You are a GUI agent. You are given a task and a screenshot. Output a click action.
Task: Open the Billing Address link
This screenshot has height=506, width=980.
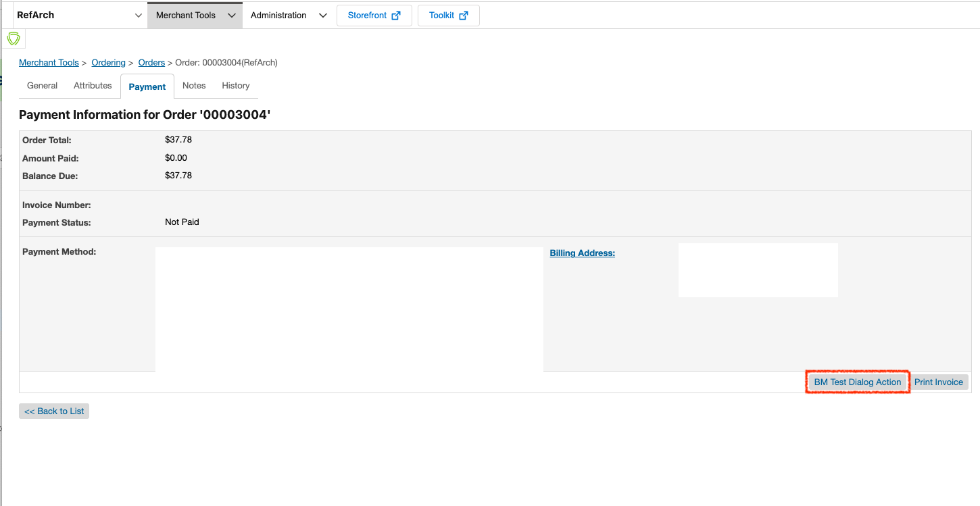583,253
